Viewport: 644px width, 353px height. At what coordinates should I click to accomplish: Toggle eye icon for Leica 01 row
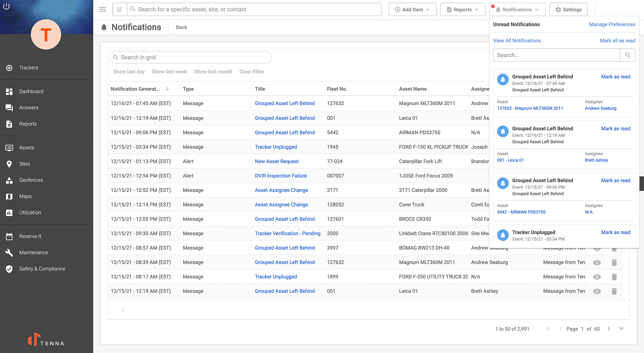coord(597,291)
